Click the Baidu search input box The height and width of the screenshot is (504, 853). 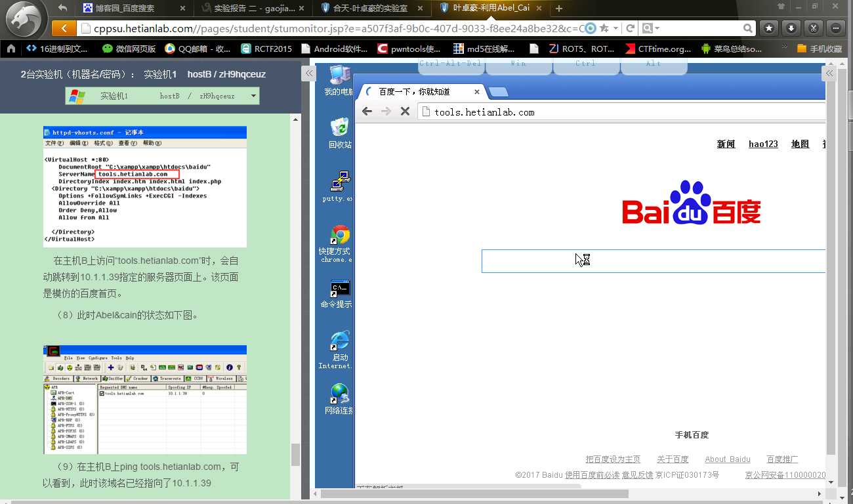pyautogui.click(x=654, y=261)
